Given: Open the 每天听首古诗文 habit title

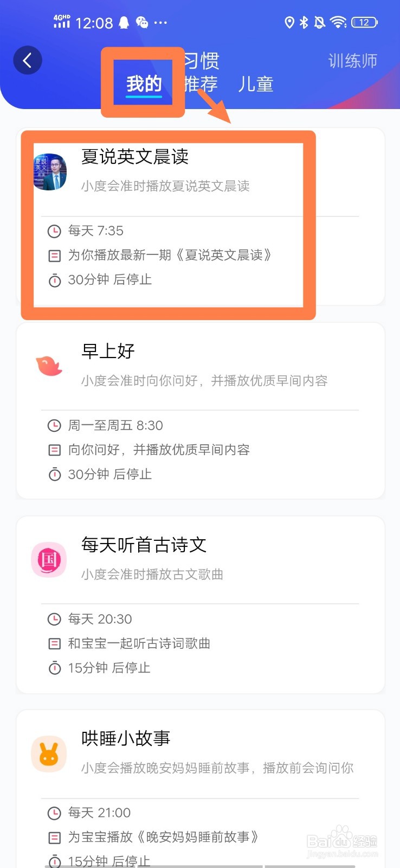Looking at the screenshot, I should pos(144,545).
